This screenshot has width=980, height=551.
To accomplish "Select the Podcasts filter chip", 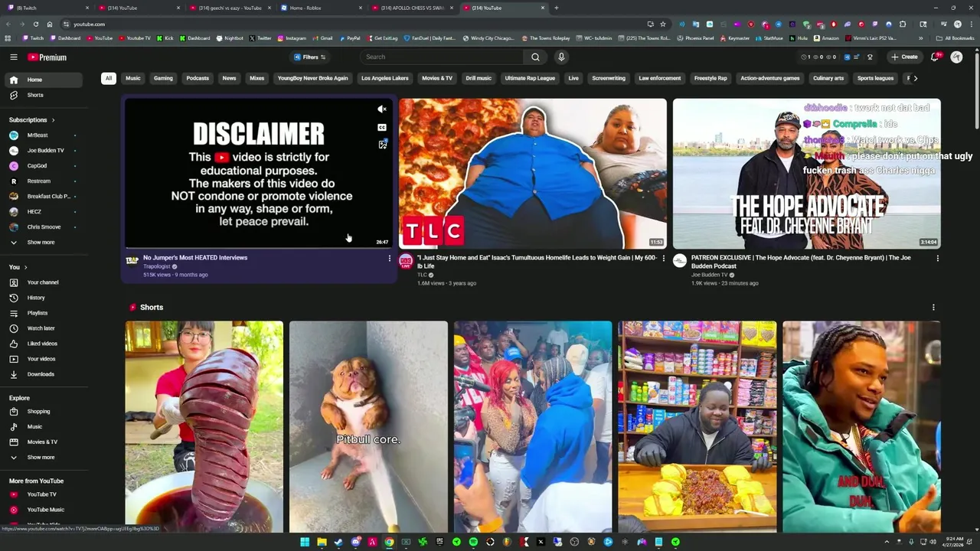I will tap(198, 78).
